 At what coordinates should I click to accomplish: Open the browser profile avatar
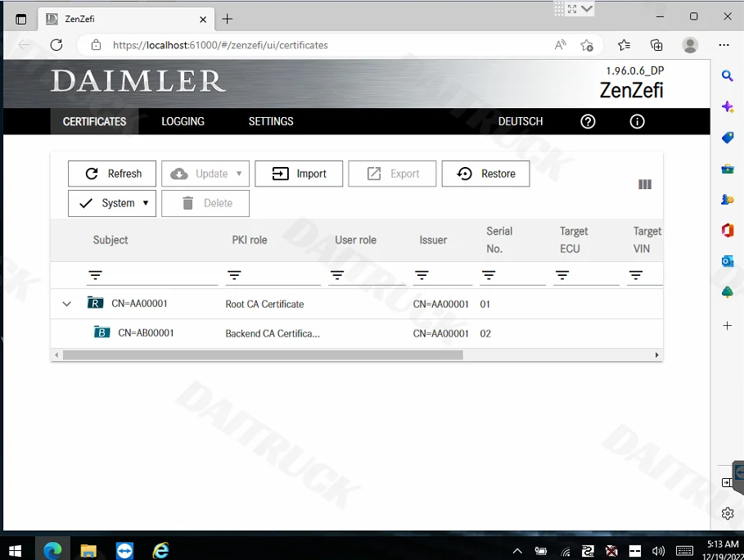(690, 45)
